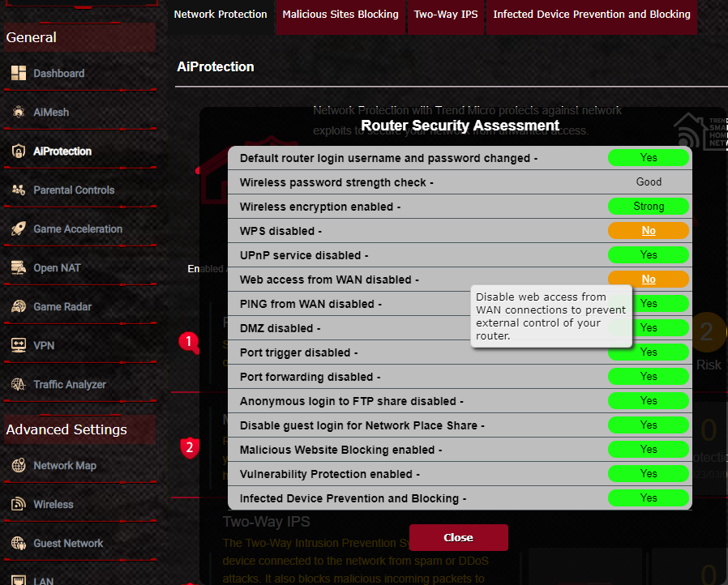Click the AiMesh sidebar icon
The image size is (728, 585).
coord(19,112)
